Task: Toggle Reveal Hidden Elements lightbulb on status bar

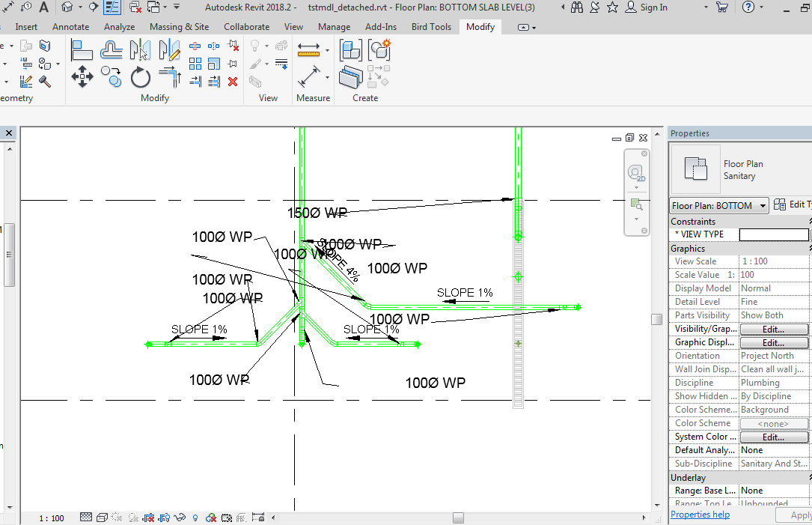Action: click(x=195, y=518)
